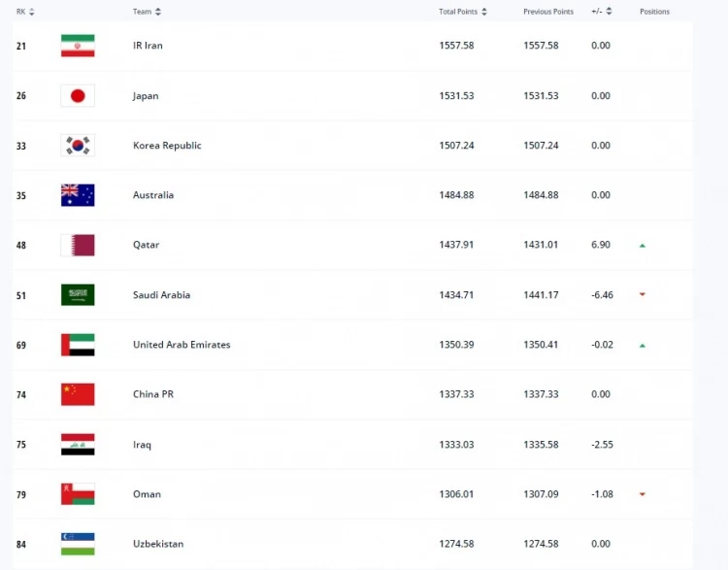Click the Iraq flag icon

tap(78, 445)
